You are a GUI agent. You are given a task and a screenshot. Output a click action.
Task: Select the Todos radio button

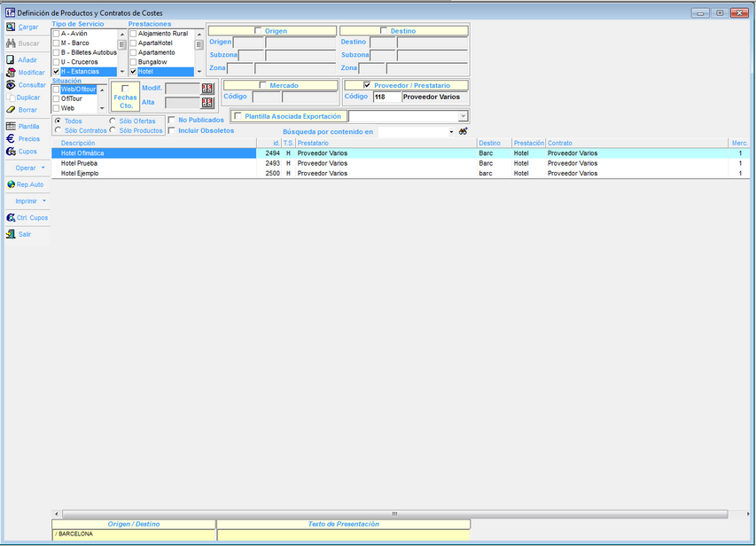pyautogui.click(x=58, y=121)
